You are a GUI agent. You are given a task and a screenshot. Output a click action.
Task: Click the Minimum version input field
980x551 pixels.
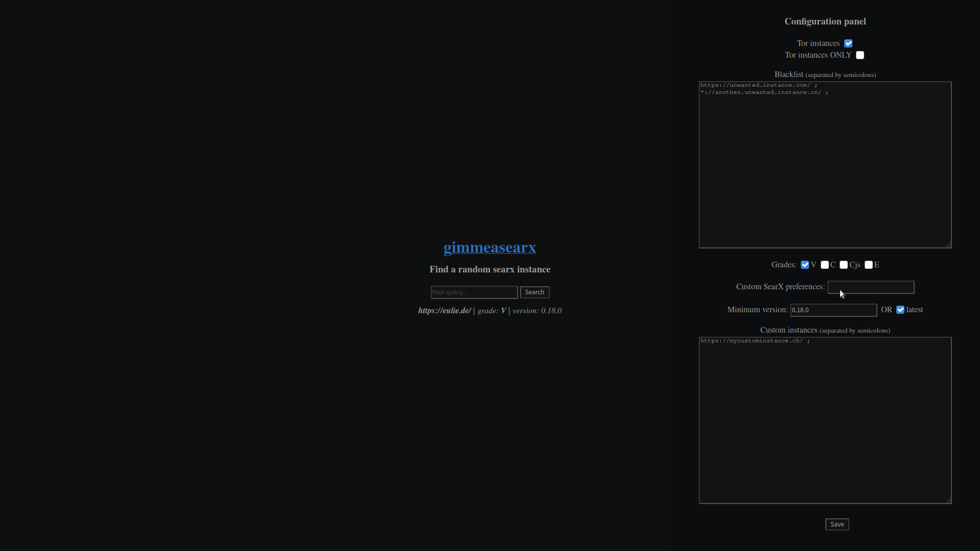(x=833, y=310)
